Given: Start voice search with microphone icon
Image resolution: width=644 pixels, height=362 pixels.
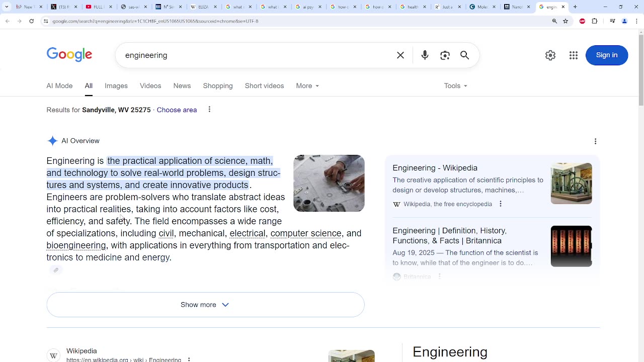Looking at the screenshot, I should [x=425, y=55].
